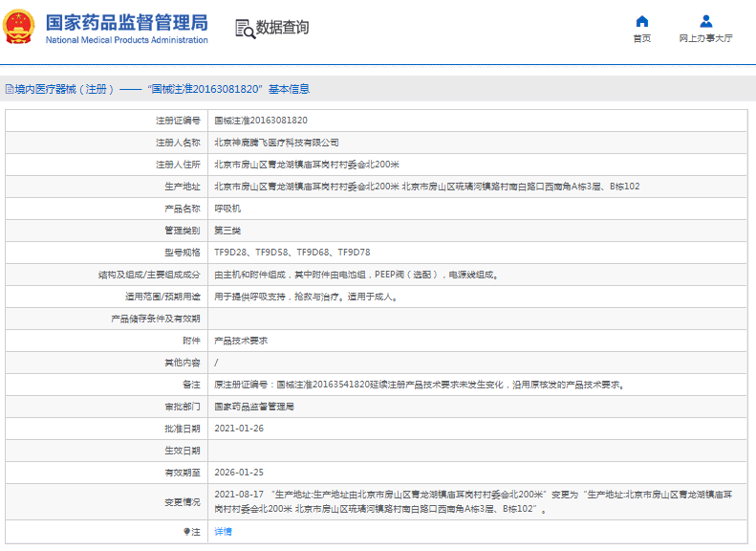Click the 产品技术要求 attachment text
This screenshot has width=756, height=551.
[240, 341]
